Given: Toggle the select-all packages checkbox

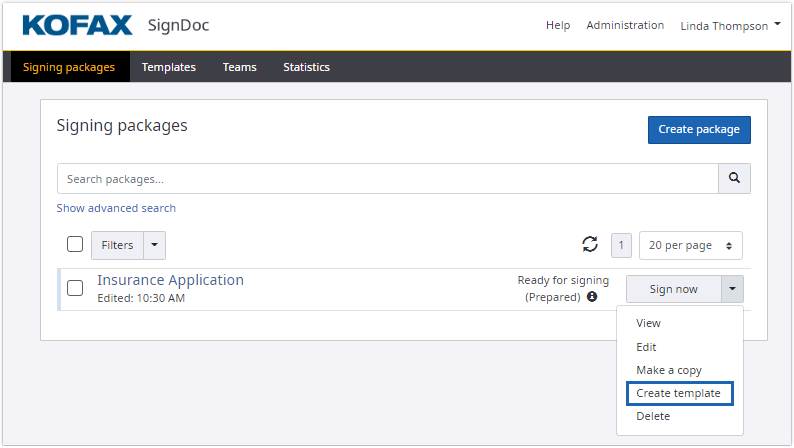Looking at the screenshot, I should pyautogui.click(x=75, y=245).
